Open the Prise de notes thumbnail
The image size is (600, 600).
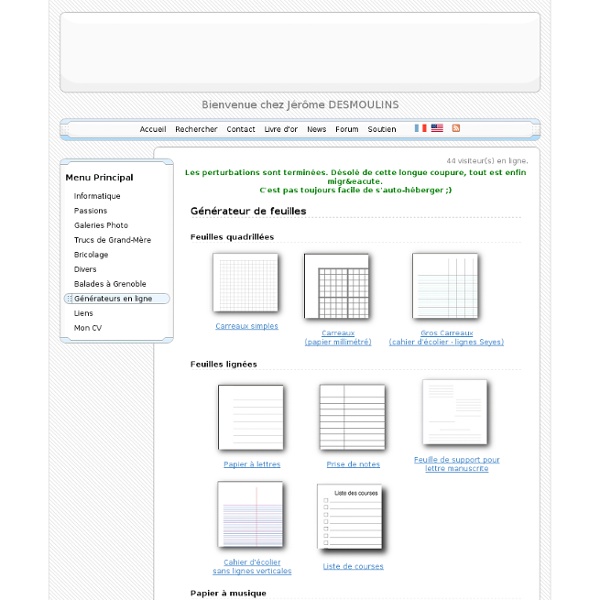click(352, 417)
